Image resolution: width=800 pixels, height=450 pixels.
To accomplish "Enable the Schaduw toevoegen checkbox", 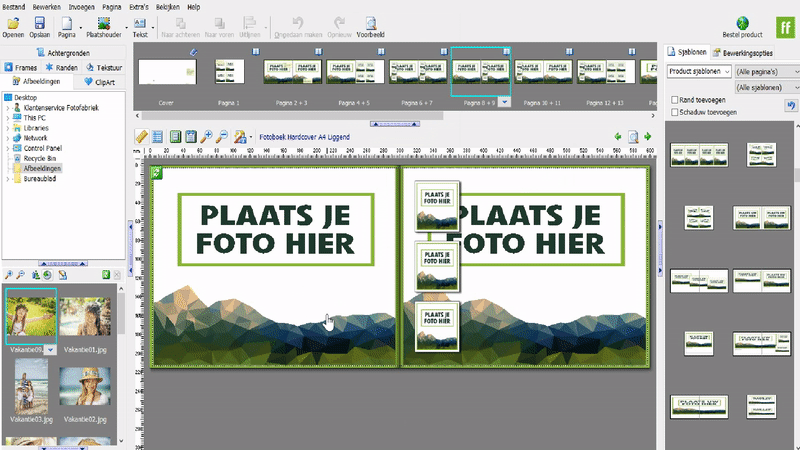I will tap(673, 112).
